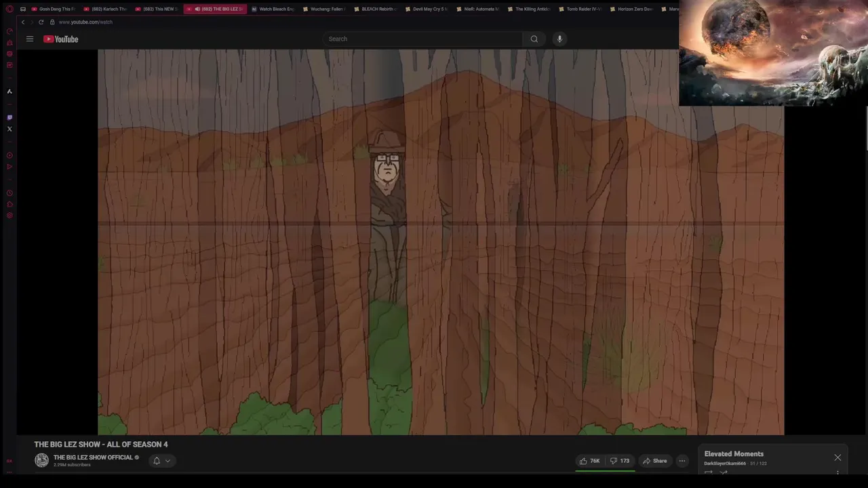Switch to the 'Watch Bleach' tab
868x488 pixels.
click(273, 9)
